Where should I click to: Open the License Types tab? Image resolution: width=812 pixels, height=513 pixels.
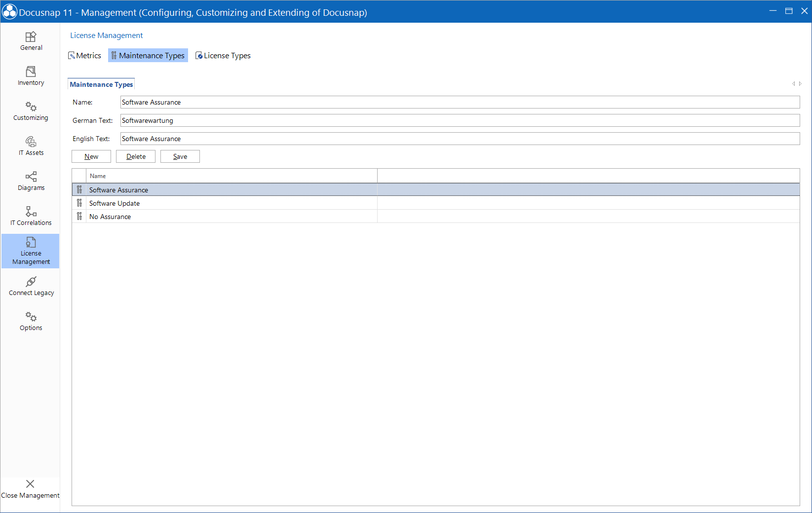pyautogui.click(x=223, y=55)
